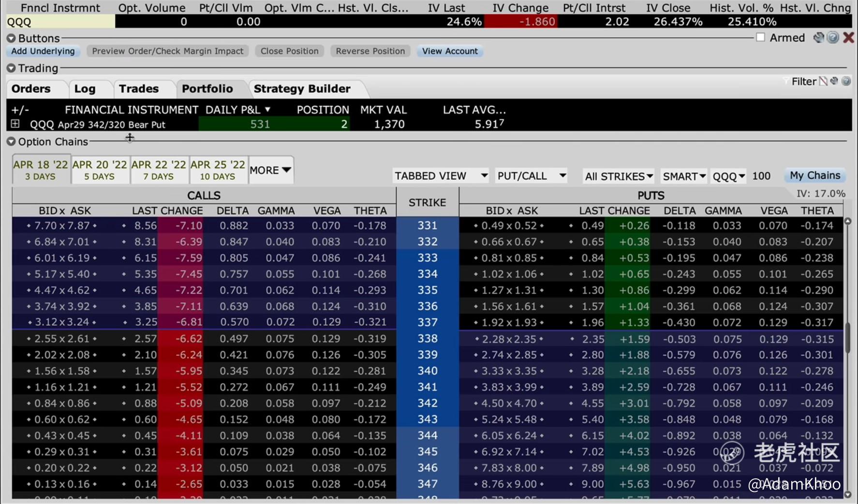The image size is (858, 504).
Task: Click the red X close panel icon
Action: (848, 38)
